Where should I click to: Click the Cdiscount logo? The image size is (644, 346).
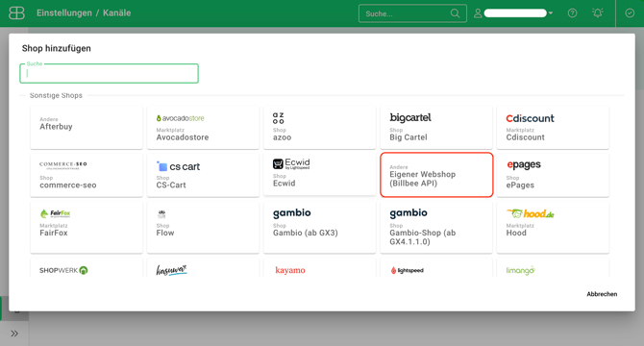point(530,118)
